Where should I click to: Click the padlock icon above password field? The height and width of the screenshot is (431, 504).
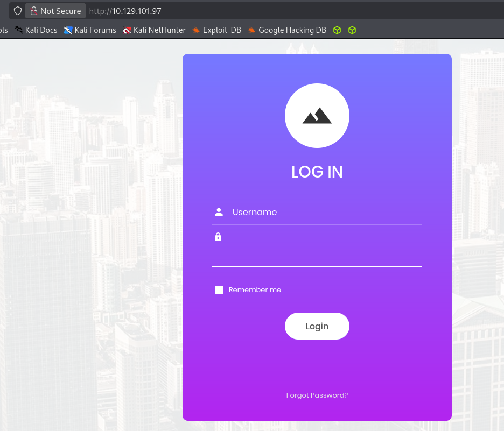218,237
